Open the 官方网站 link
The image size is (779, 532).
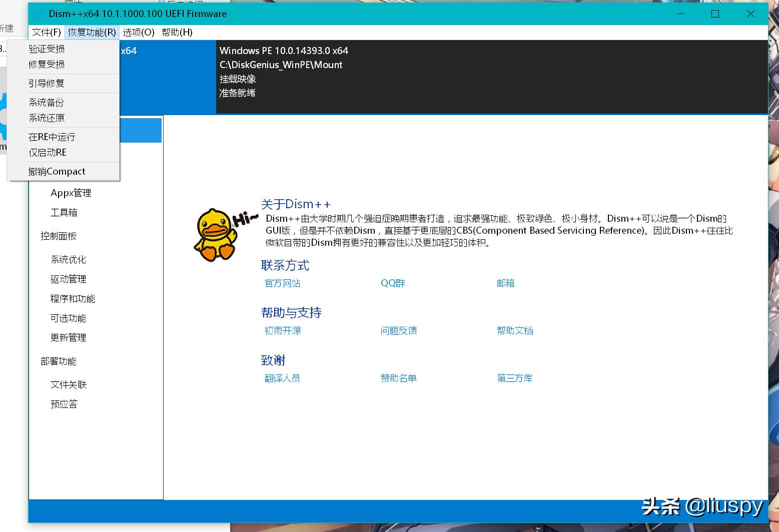tap(282, 283)
